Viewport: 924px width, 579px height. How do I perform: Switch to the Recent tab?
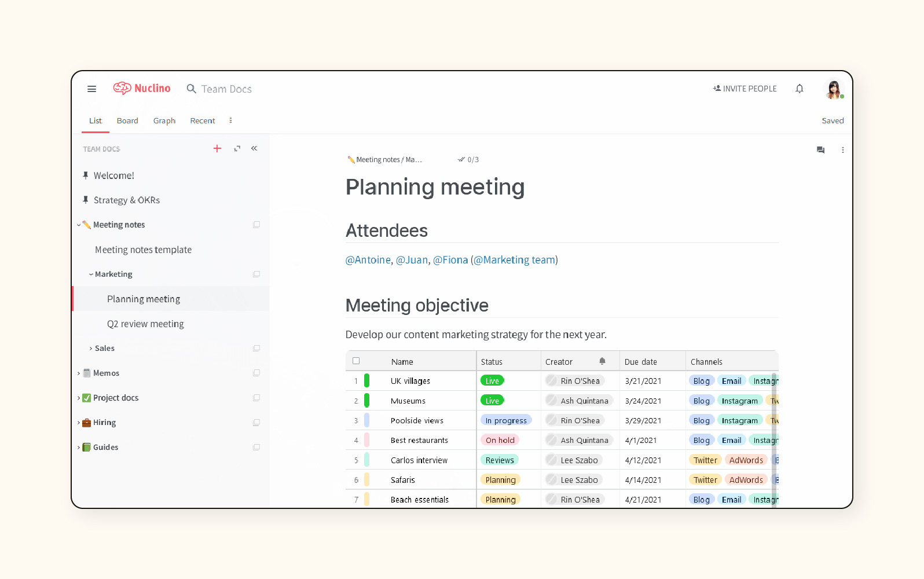(x=203, y=120)
